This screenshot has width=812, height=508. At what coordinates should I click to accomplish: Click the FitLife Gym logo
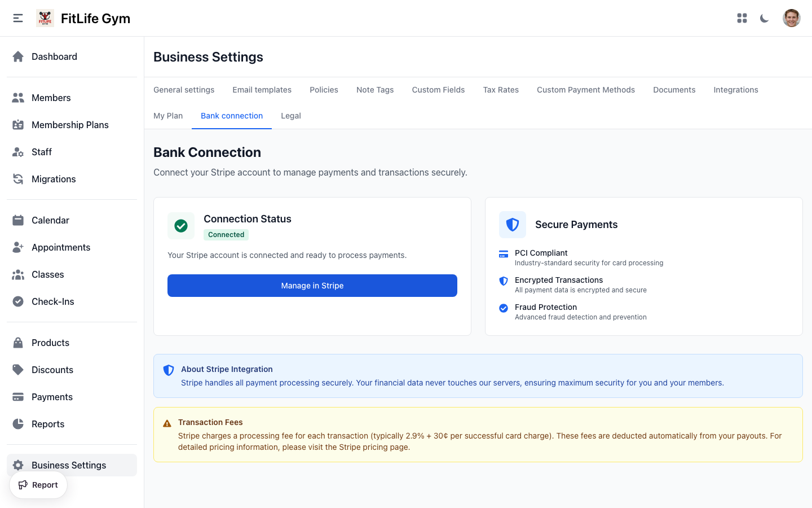45,17
